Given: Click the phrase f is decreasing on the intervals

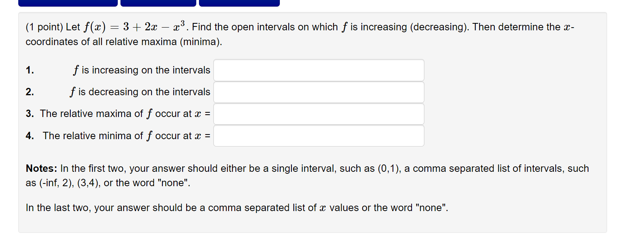Looking at the screenshot, I should 140,92.
